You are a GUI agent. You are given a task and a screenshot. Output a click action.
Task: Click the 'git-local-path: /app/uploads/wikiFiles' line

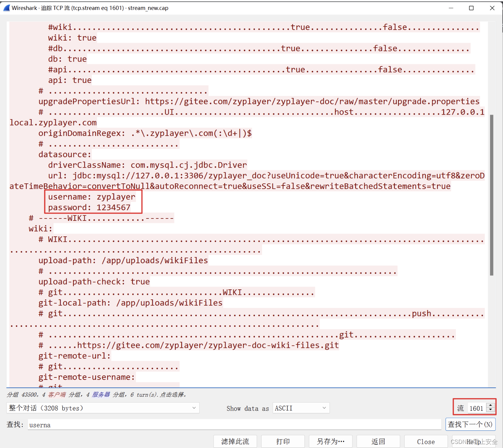tap(130, 303)
